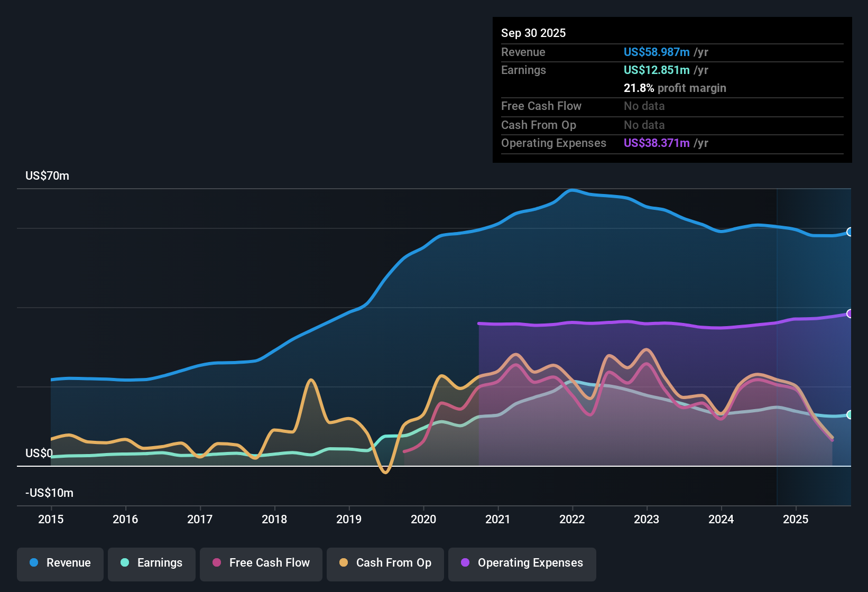Click the 2015 label on the x-axis

click(x=51, y=520)
